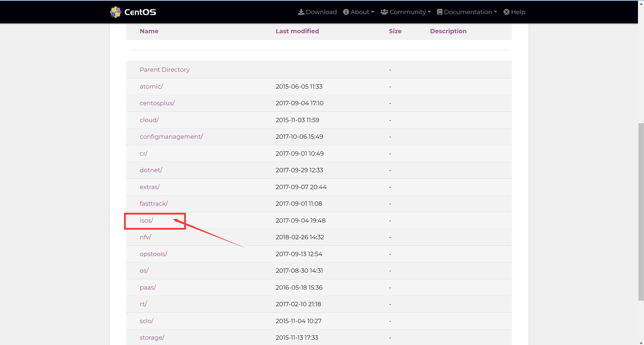Image resolution: width=644 pixels, height=345 pixels.
Task: Click scrollbar down arrow button
Action: pos(641,343)
